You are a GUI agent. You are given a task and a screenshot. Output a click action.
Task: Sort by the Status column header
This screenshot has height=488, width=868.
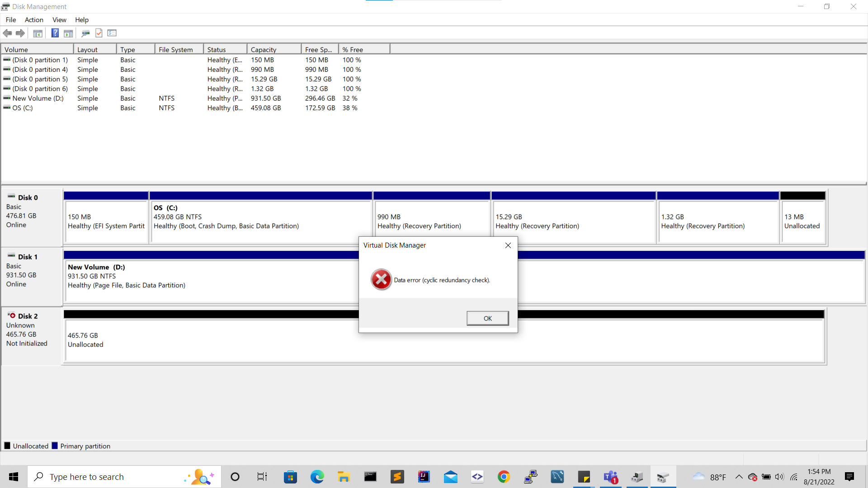pyautogui.click(x=225, y=50)
